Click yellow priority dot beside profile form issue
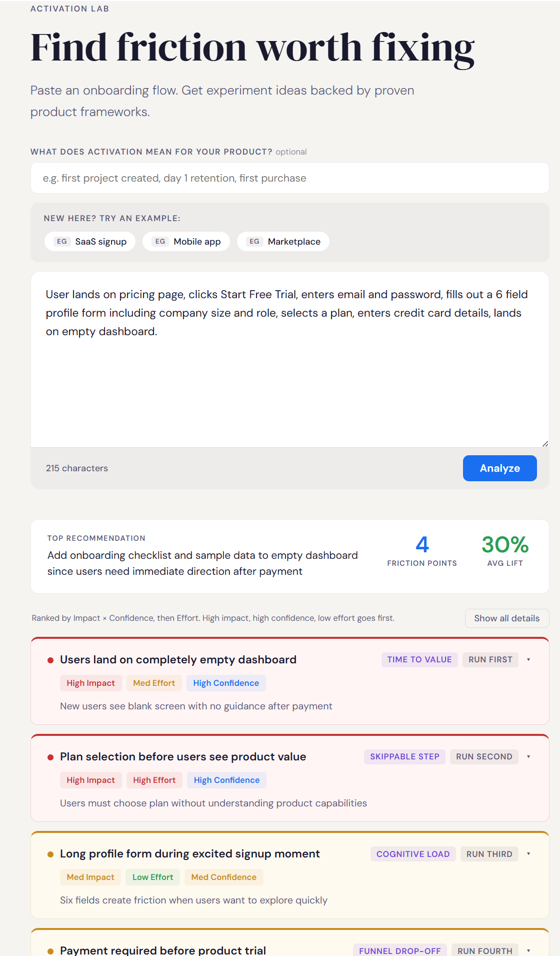The height and width of the screenshot is (956, 560). tap(50, 853)
